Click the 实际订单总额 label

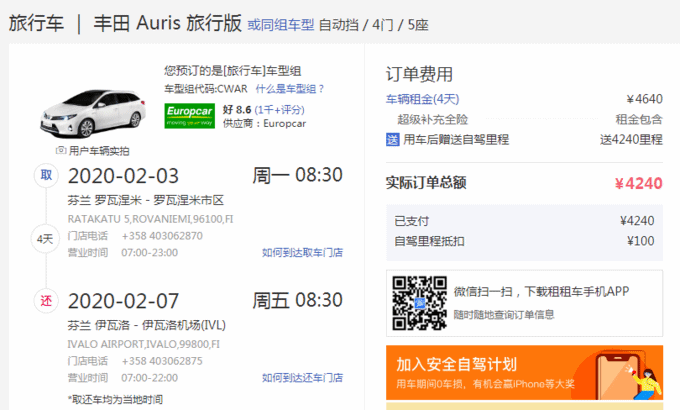(x=426, y=183)
